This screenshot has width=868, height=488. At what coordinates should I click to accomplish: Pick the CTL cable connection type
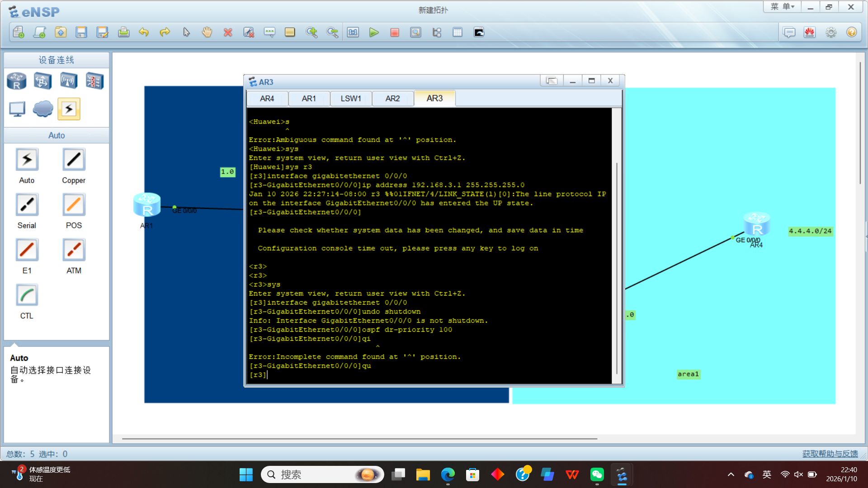point(27,296)
